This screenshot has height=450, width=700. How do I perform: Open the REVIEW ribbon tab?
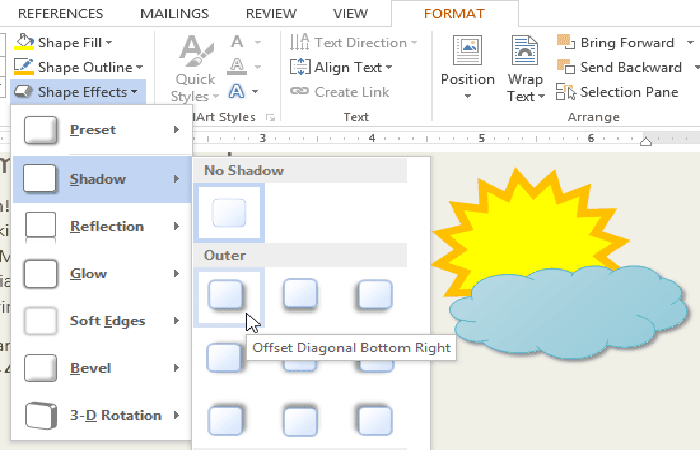point(271,14)
